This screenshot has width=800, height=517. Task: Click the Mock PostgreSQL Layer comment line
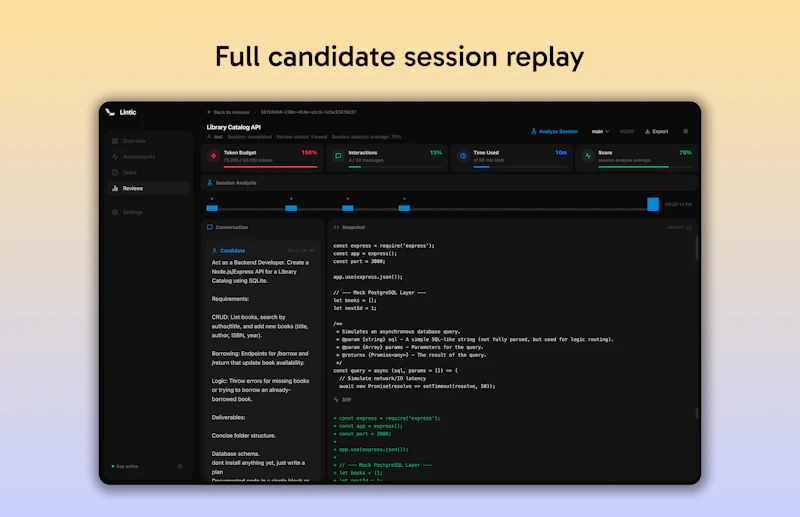click(x=380, y=292)
